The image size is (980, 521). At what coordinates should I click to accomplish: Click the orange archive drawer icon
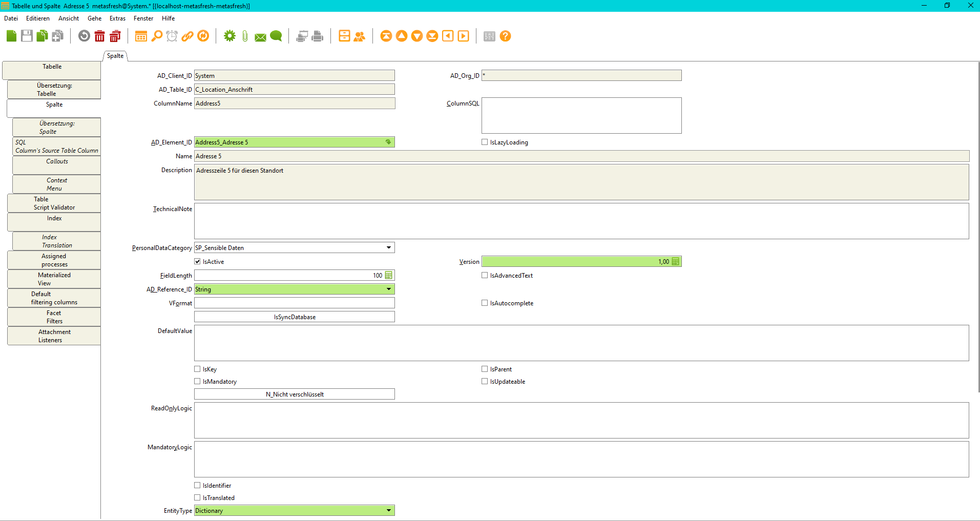tap(344, 36)
